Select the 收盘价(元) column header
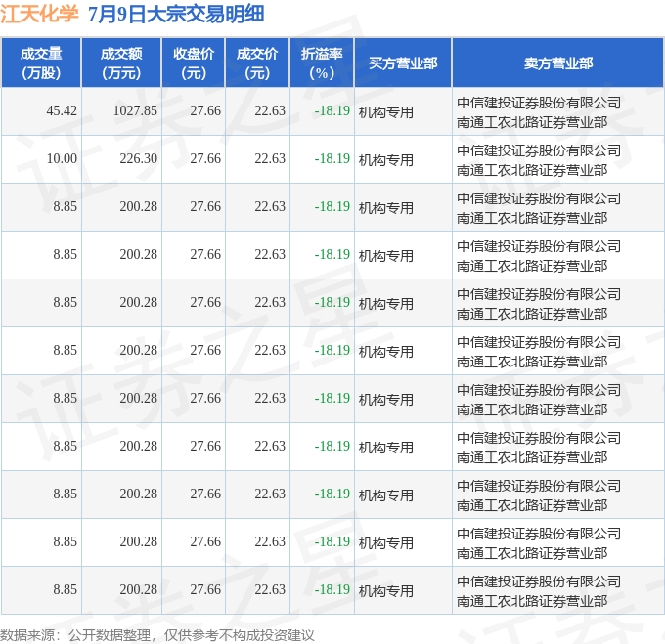665x644 pixels. click(x=194, y=64)
